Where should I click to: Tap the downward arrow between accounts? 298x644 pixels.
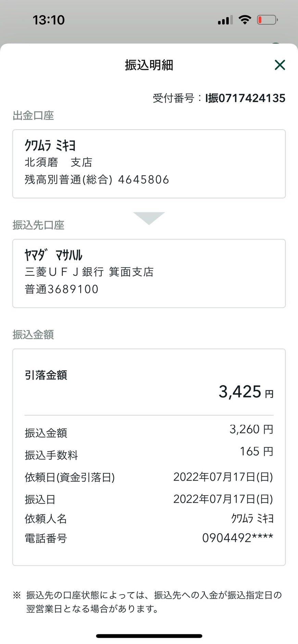pos(149,218)
